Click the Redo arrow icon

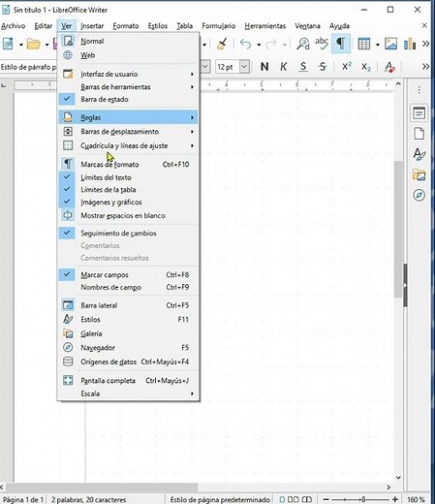tap(271, 44)
